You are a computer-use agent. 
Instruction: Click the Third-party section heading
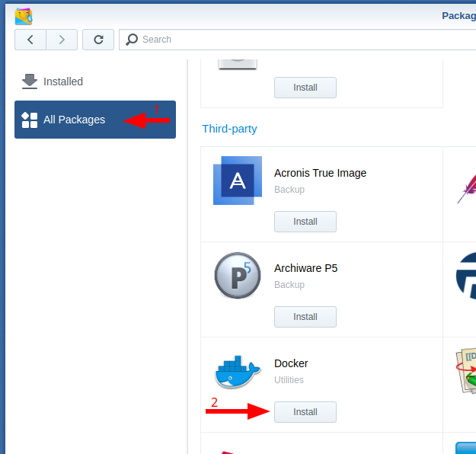(x=229, y=129)
